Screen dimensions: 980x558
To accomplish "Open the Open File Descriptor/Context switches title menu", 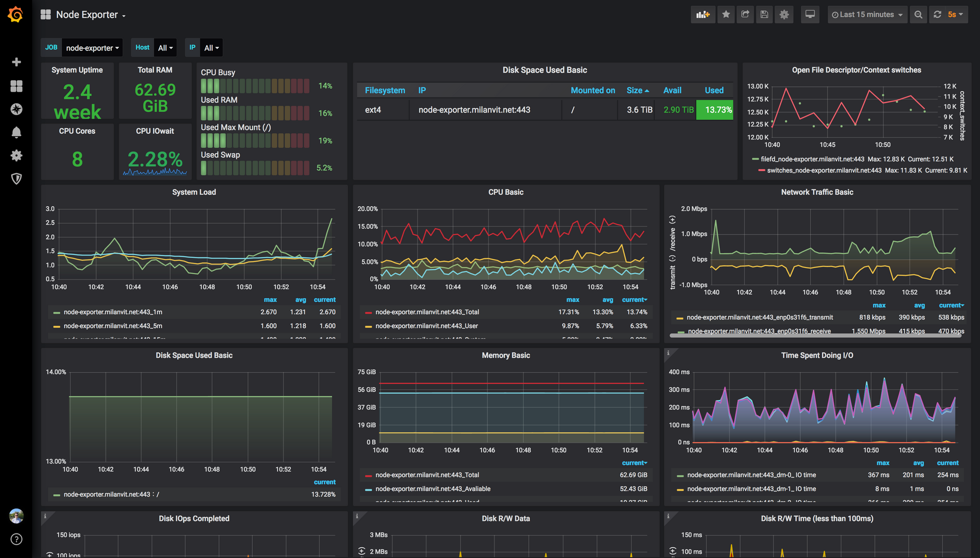I will tap(857, 70).
